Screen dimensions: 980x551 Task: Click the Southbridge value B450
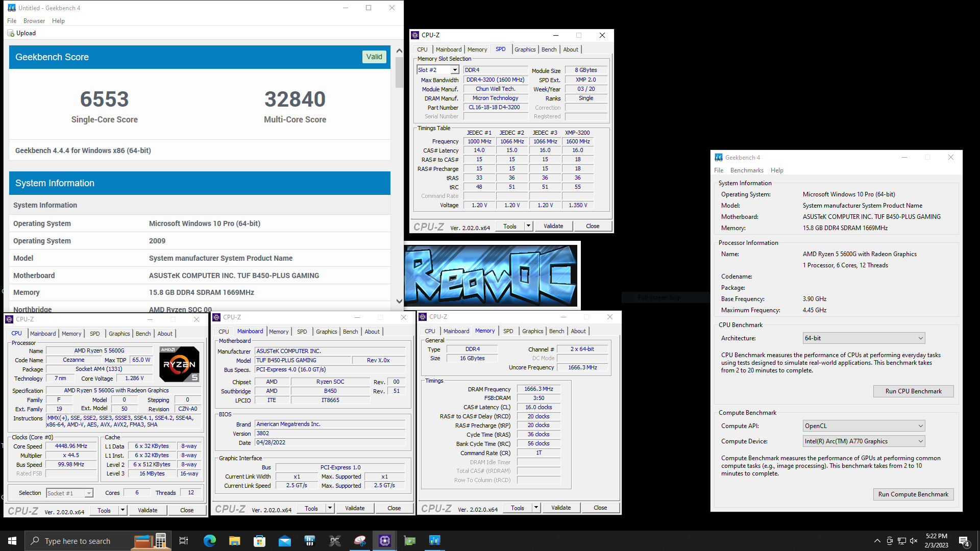click(x=330, y=391)
